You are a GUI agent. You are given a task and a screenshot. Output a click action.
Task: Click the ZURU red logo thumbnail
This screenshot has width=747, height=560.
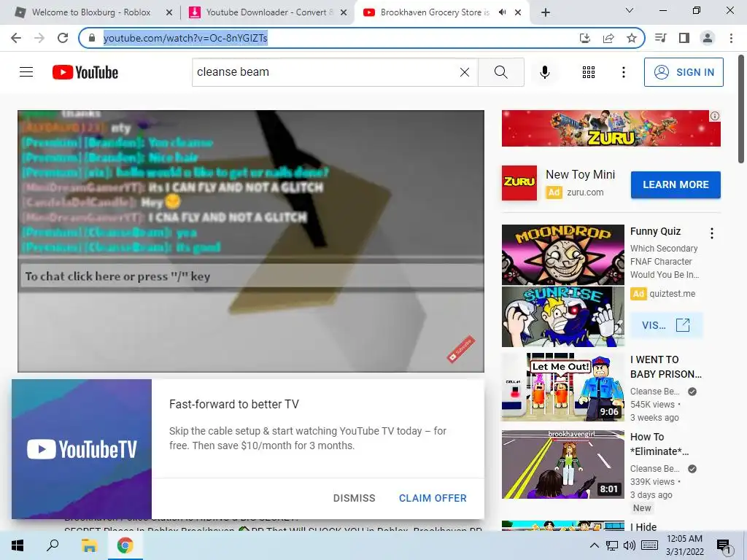pos(519,183)
